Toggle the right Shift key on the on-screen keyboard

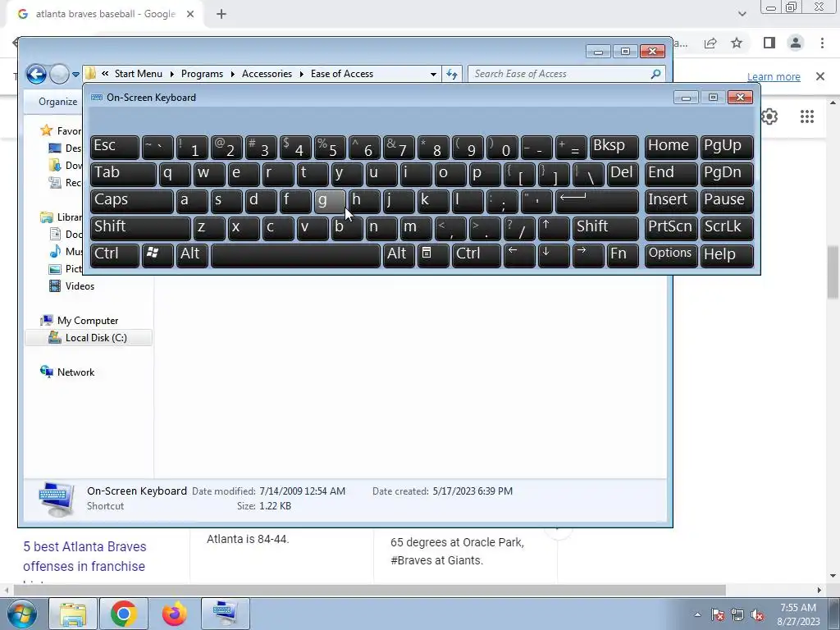pos(605,228)
